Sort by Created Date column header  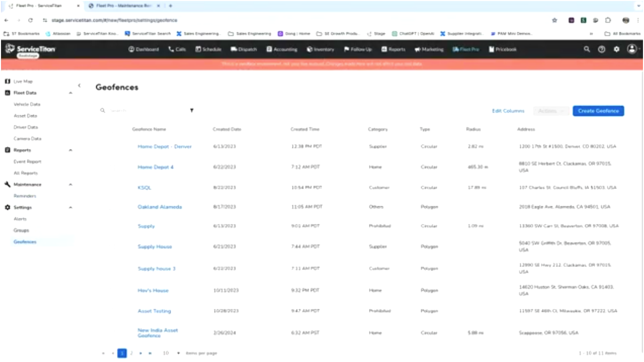[x=227, y=130]
